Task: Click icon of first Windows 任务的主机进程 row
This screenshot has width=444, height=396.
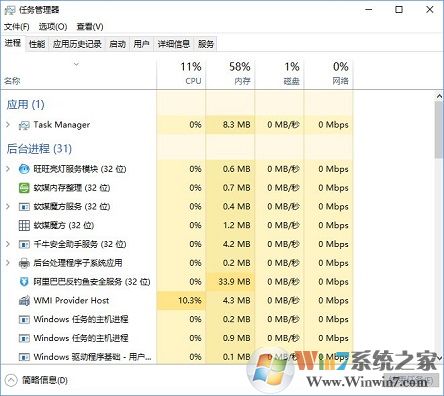Action: tap(24, 320)
